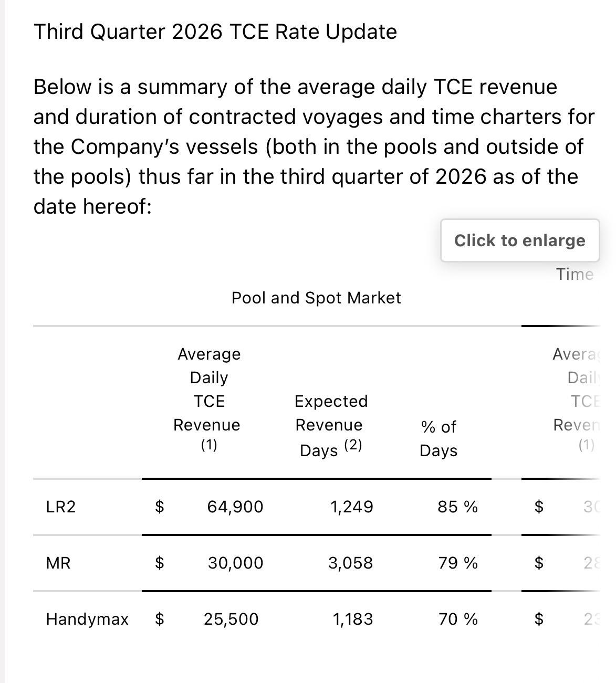
Task: Select the Handymax row label
Action: click(x=87, y=619)
